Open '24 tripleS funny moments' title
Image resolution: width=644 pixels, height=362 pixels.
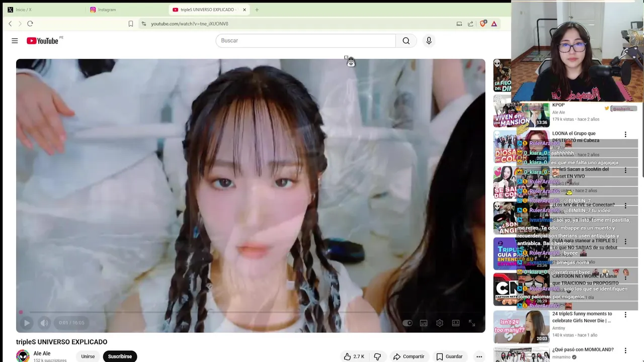coord(582,317)
